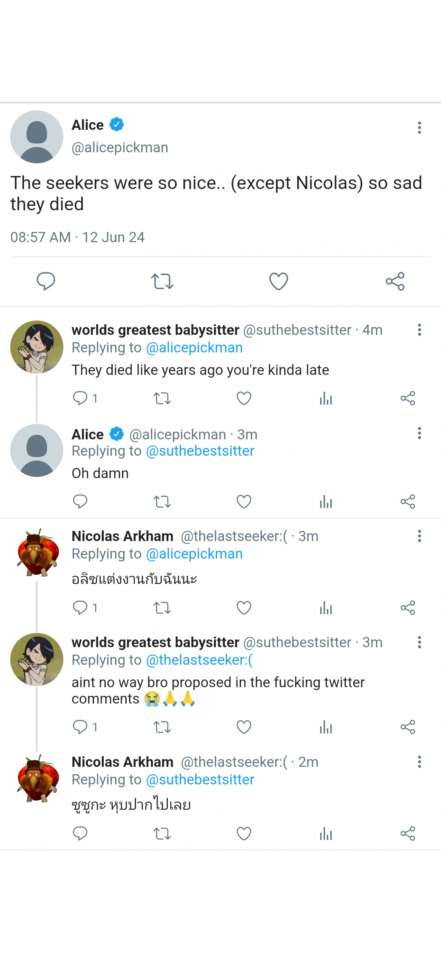
Task: Open the options menu on Alice's main tweet
Action: click(419, 128)
